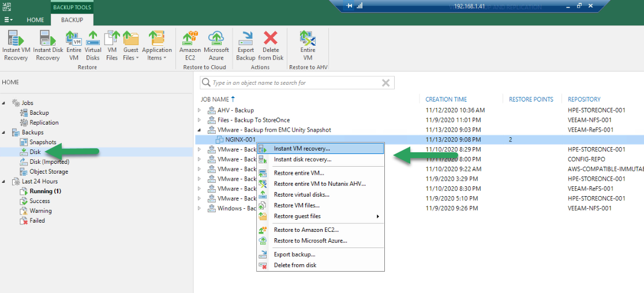
Task: Sort by CREATION TIME column header
Action: pyautogui.click(x=446, y=99)
